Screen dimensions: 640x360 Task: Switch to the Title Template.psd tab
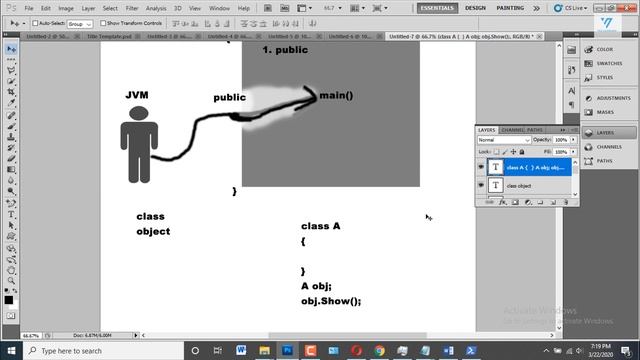tap(109, 36)
